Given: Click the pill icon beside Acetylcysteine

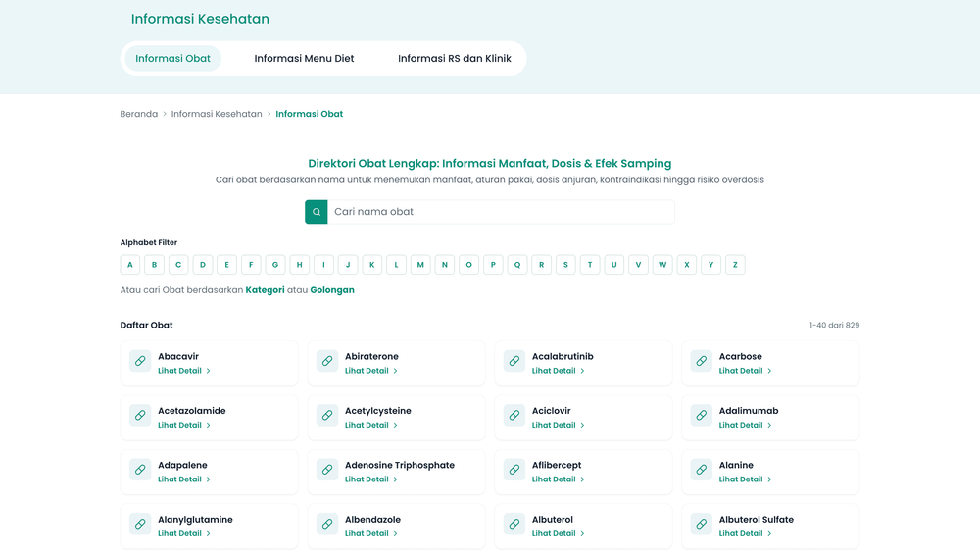Looking at the screenshot, I should [327, 416].
